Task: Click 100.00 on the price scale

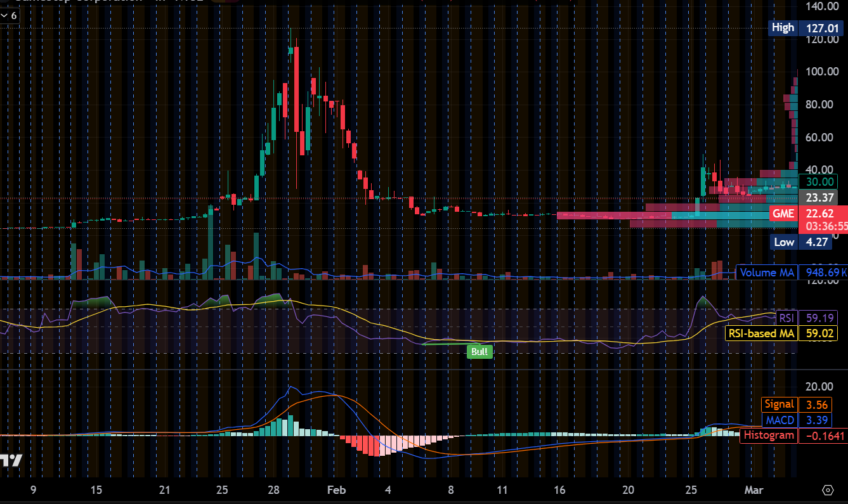Action: (x=823, y=72)
